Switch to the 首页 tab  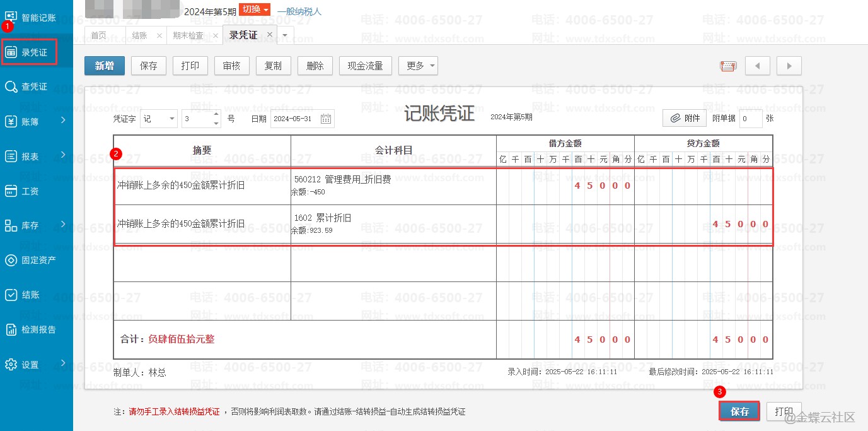(x=98, y=35)
